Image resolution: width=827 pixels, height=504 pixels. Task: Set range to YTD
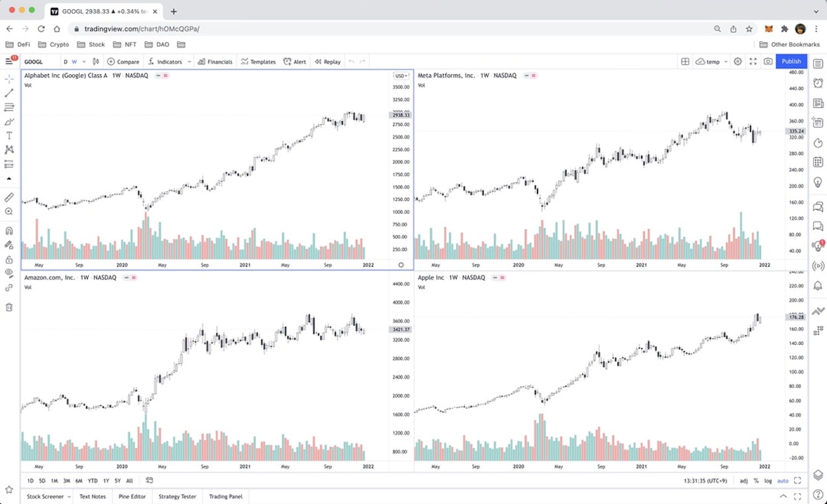tap(93, 481)
